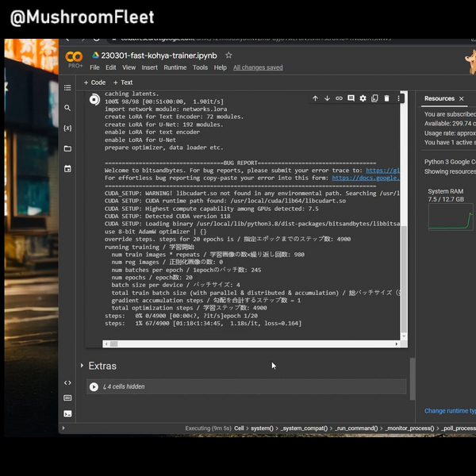Open the Files folder panel

point(67,148)
